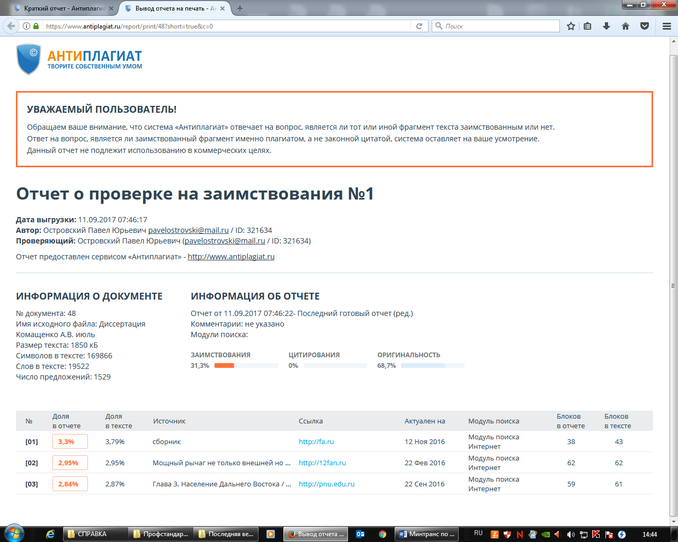Viewport: 678px width, 542px height.
Task: Click source 'Глава 3. Население Дальнего Востока'
Action: (x=221, y=484)
